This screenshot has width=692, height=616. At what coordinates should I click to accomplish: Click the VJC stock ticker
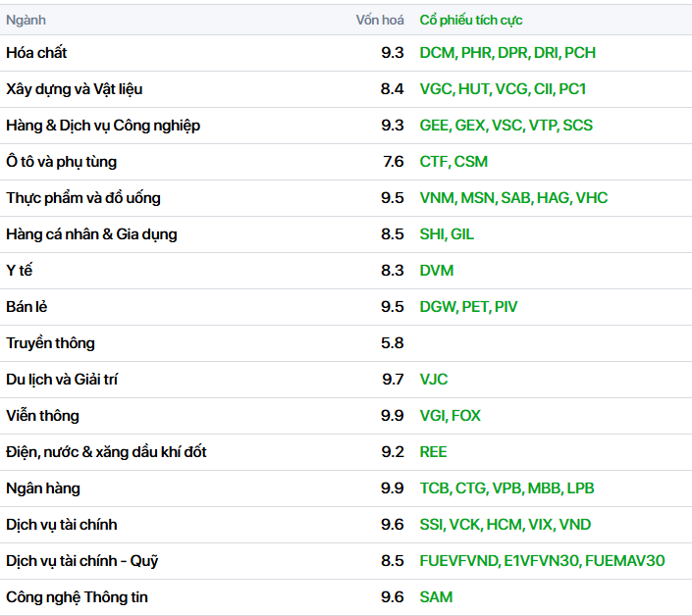pos(434,380)
